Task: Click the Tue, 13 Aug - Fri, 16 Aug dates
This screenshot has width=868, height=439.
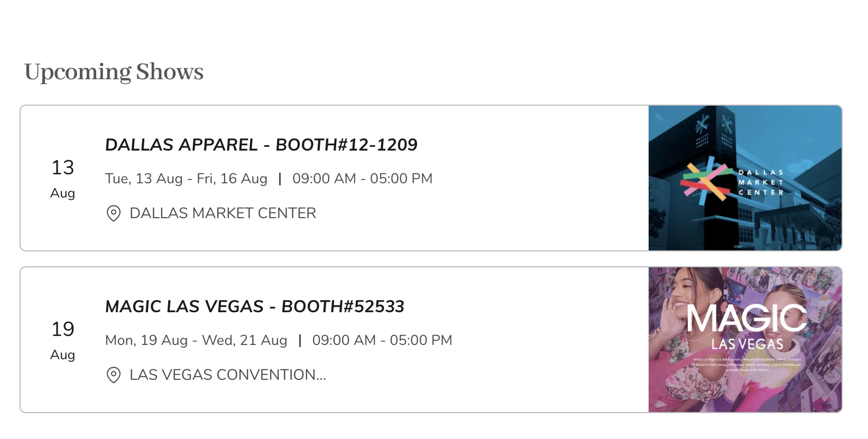Action: [x=186, y=179]
